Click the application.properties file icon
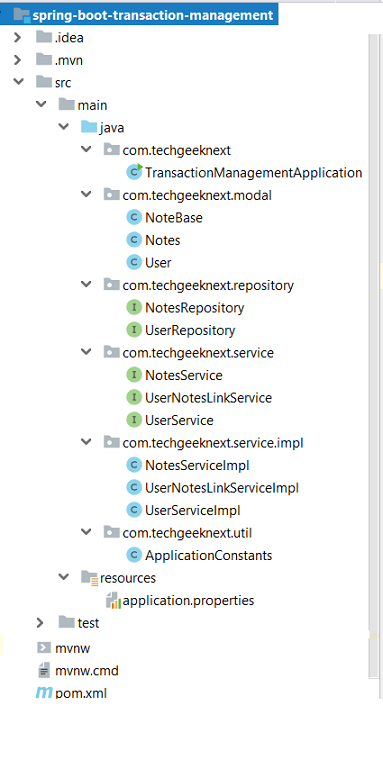This screenshot has height=769, width=383. click(113, 600)
